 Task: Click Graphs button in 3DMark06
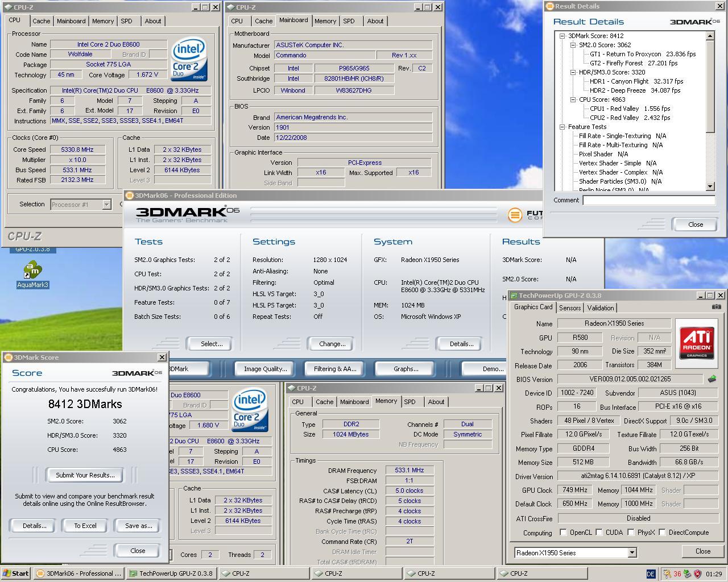coord(406,369)
